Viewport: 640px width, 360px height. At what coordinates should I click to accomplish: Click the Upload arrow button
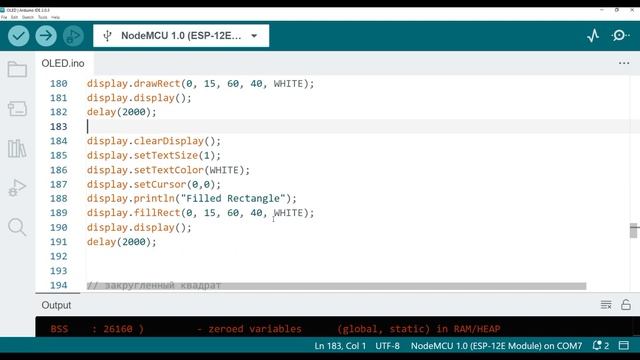(46, 36)
